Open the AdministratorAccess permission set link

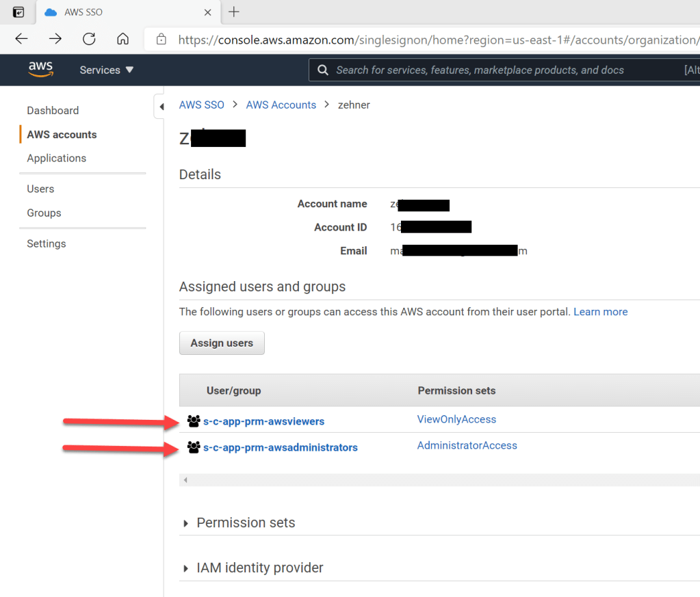tap(467, 445)
